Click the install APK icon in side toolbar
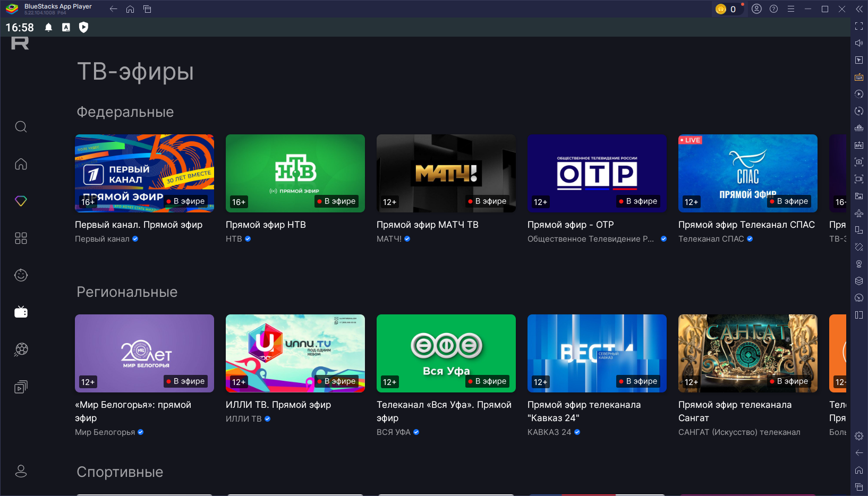 coord(859,145)
